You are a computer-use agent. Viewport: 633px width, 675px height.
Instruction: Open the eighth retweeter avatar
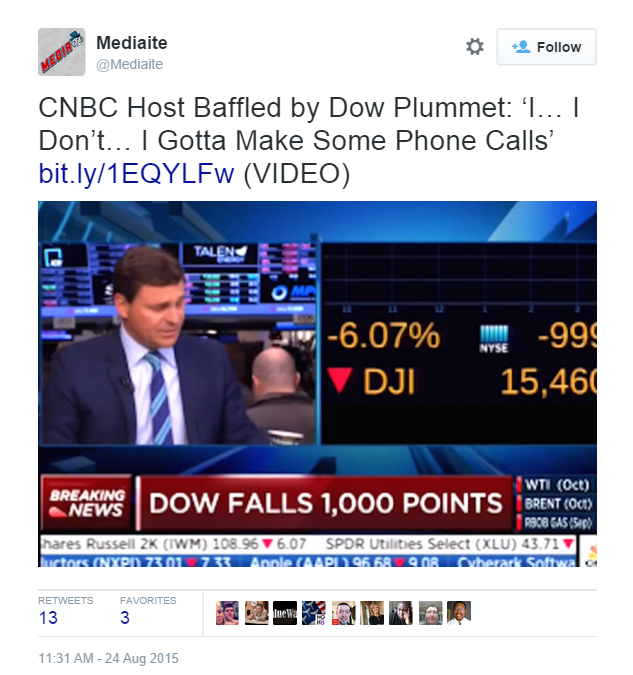pos(430,613)
